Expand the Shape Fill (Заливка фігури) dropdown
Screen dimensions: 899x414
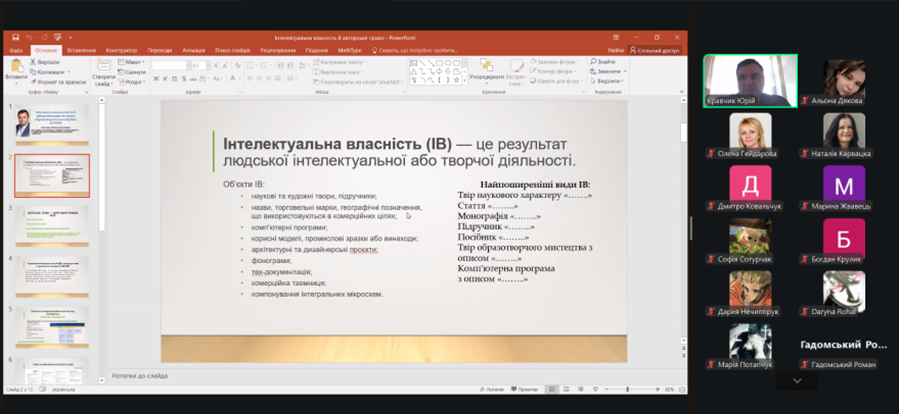click(x=577, y=61)
